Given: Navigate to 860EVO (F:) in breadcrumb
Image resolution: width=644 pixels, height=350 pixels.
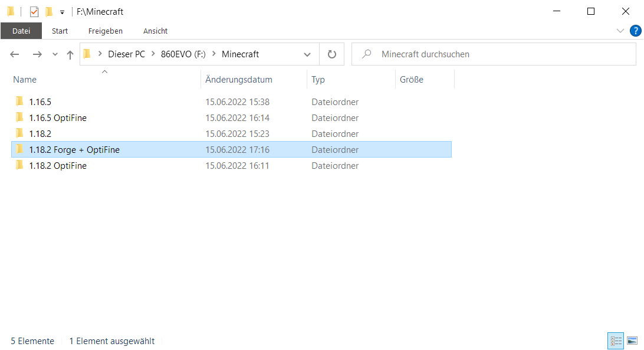Looking at the screenshot, I should point(183,54).
